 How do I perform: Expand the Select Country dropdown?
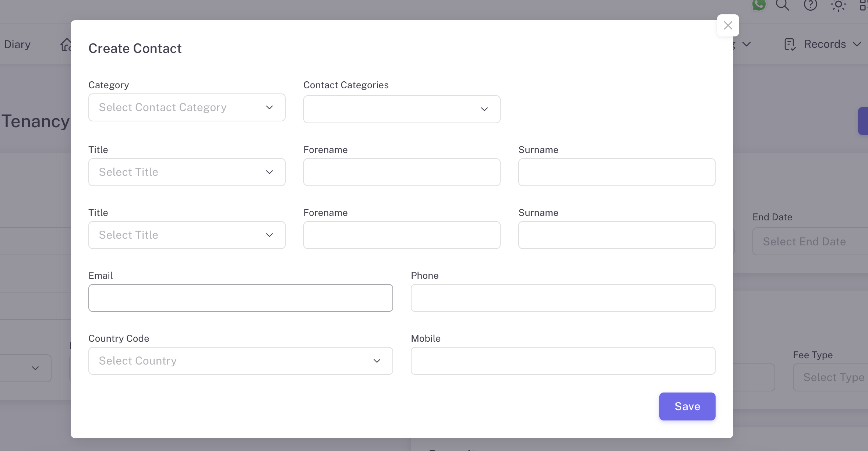pyautogui.click(x=240, y=361)
